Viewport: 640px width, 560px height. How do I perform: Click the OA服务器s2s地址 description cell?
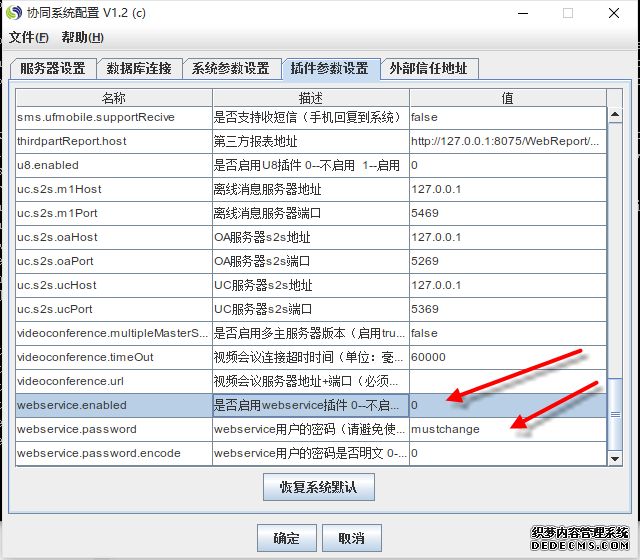point(311,238)
